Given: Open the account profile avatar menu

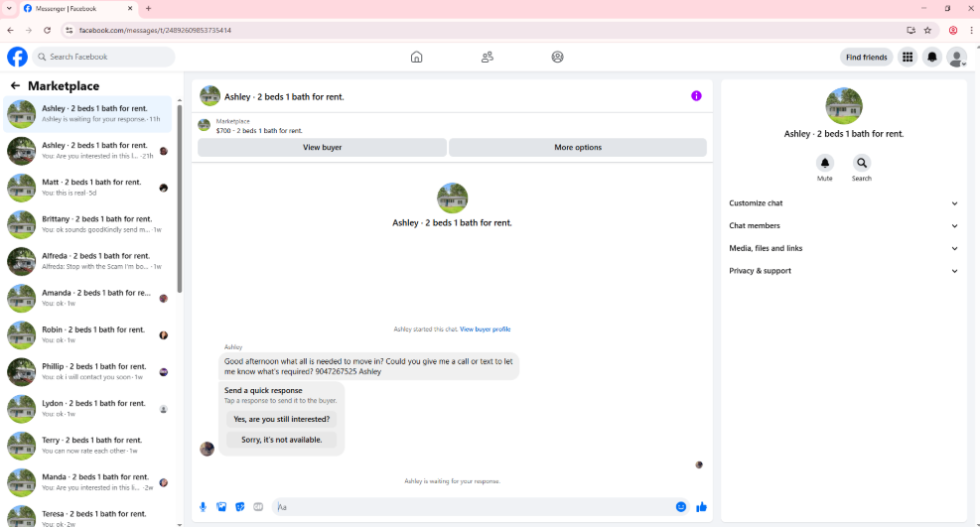Looking at the screenshot, I should click(x=956, y=57).
